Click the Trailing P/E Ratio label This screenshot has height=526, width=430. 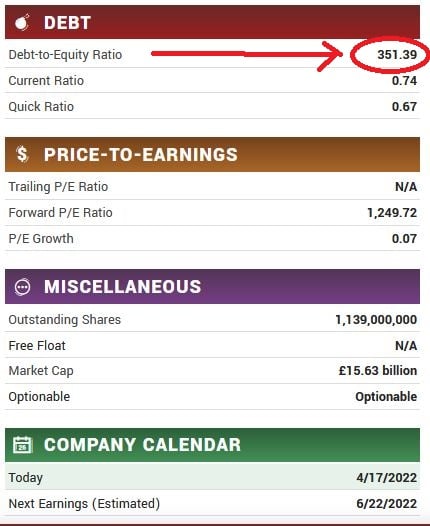[58, 187]
